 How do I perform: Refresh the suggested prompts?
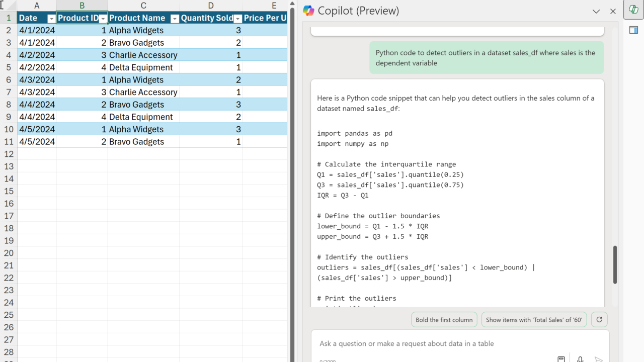[599, 320]
